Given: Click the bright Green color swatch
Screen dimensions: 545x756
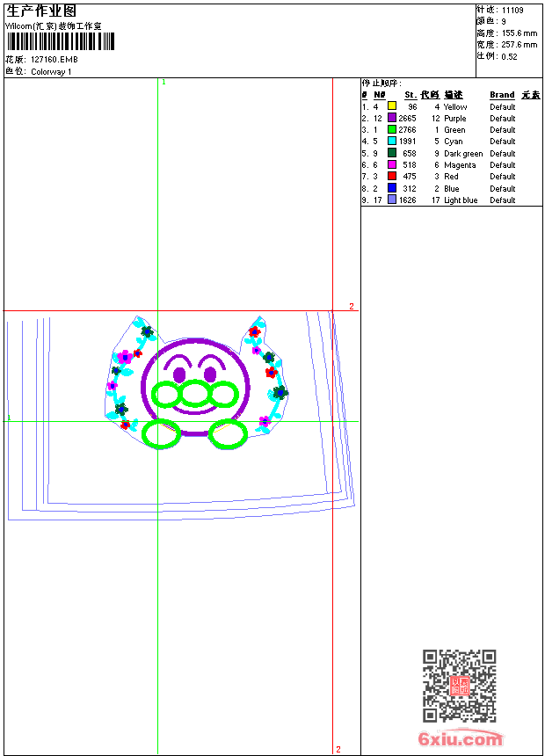Looking at the screenshot, I should coord(392,129).
